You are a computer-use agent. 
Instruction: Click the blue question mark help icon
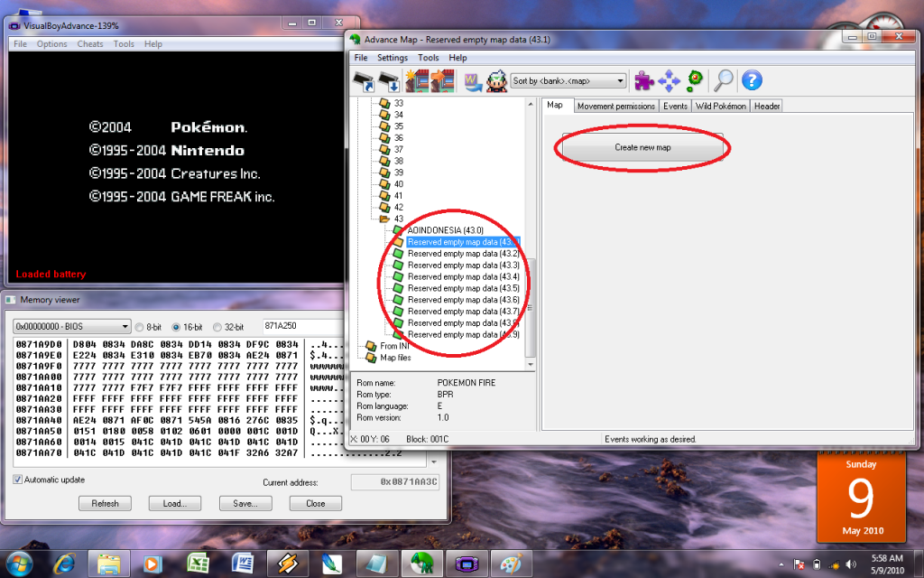pos(752,80)
